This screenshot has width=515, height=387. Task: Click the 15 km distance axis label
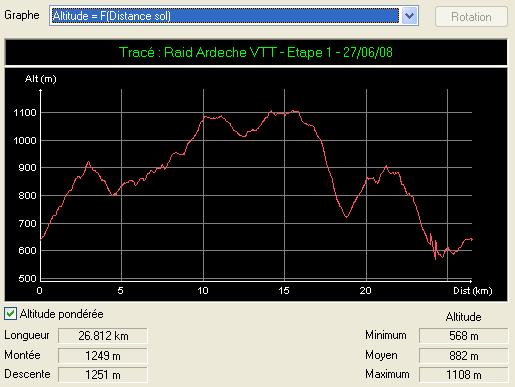[284, 291]
